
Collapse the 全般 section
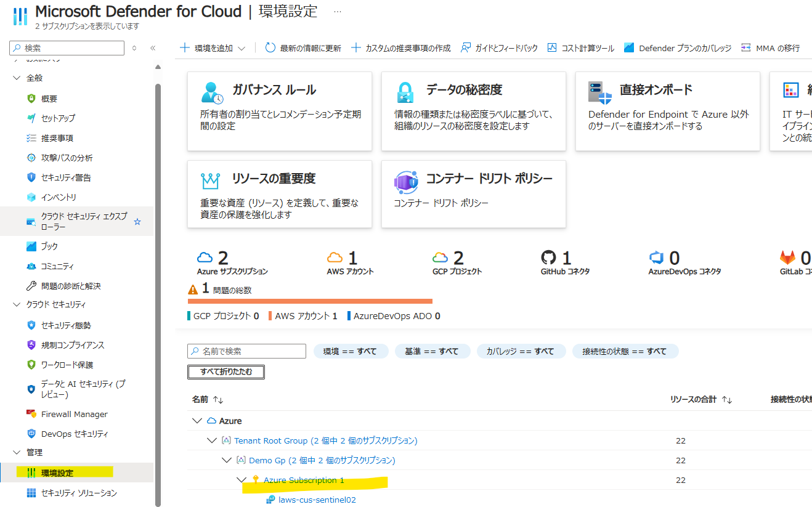[x=17, y=78]
